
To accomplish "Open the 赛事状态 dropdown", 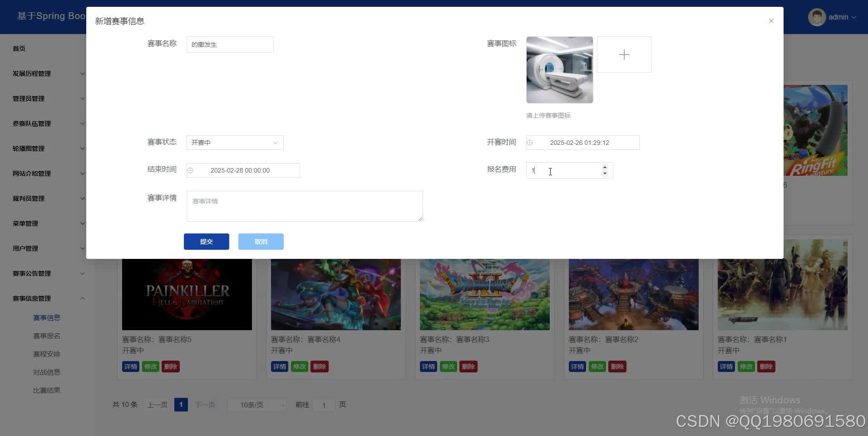I will (x=235, y=142).
